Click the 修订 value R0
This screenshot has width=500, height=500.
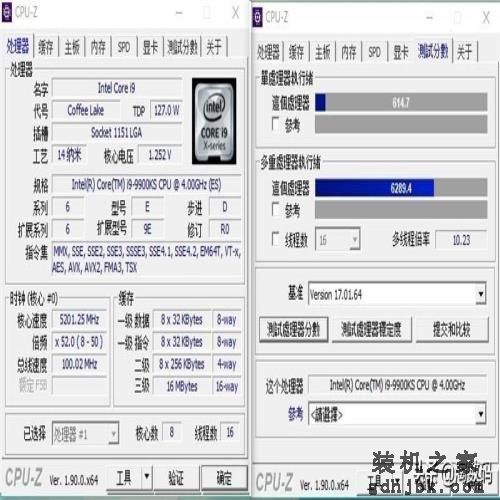225,229
